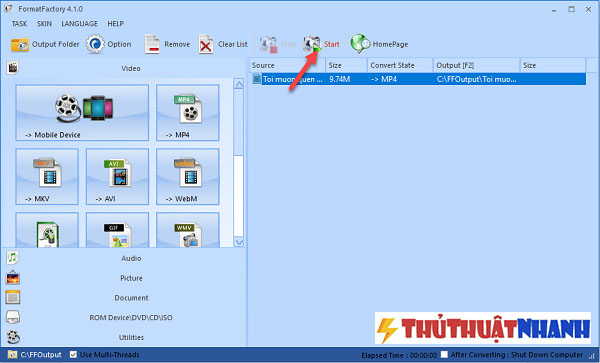Click the 'C:\FFOutput' status bar path

coord(41,355)
